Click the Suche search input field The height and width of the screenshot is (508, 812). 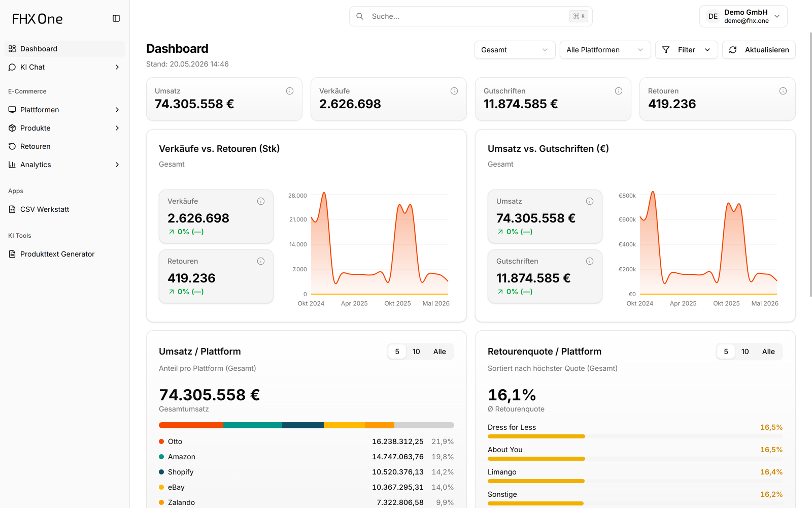470,16
